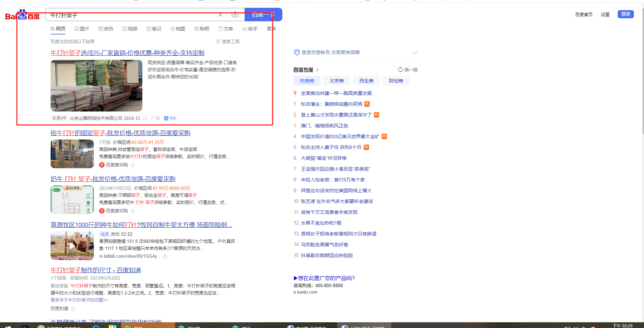Screen dimensions: 644x328
Task: Click the 百度一下 search button
Action: (x=263, y=15)
